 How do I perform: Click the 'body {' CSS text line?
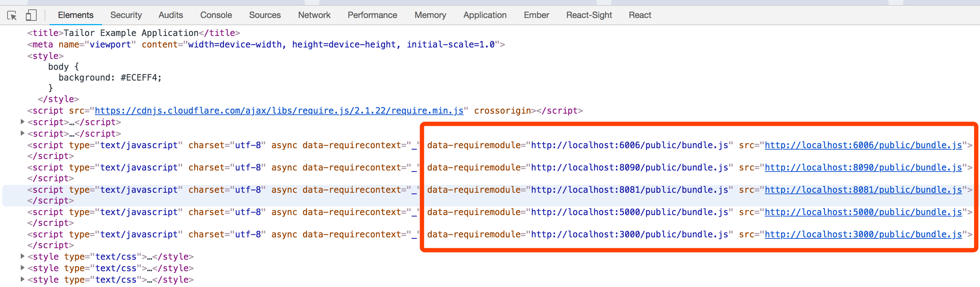coord(64,67)
